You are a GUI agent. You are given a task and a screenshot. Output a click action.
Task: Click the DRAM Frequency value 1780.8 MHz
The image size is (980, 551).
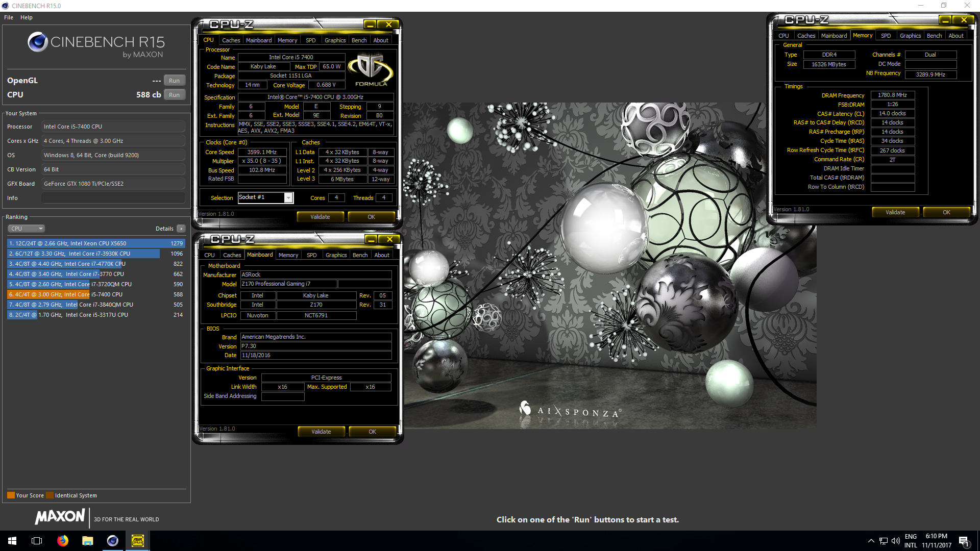click(x=892, y=95)
